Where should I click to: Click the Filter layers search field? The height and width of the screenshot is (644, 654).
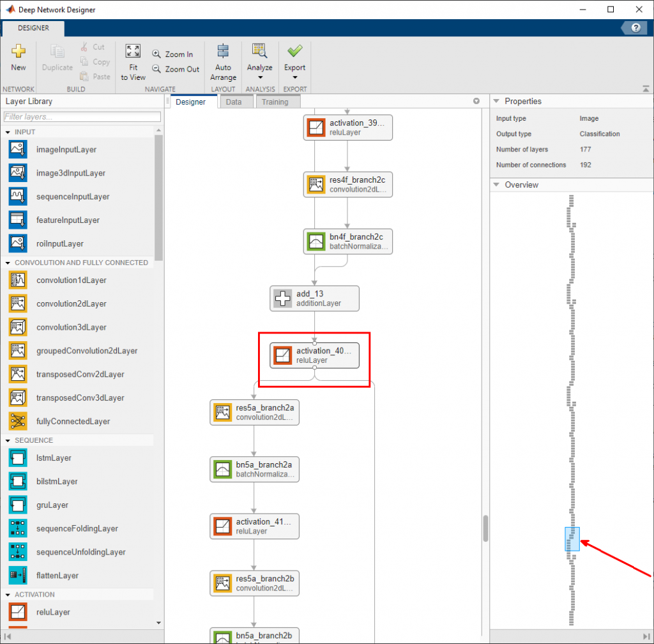[x=82, y=117]
